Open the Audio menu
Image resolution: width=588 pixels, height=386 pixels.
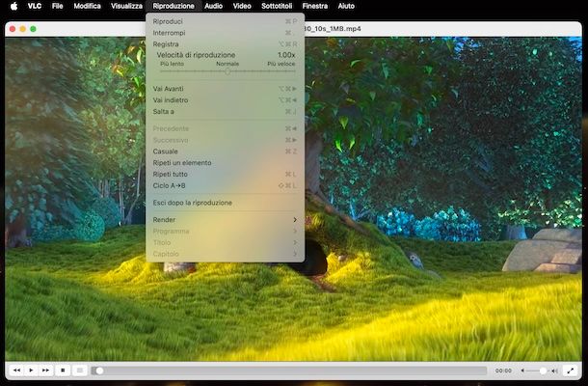[x=213, y=6]
